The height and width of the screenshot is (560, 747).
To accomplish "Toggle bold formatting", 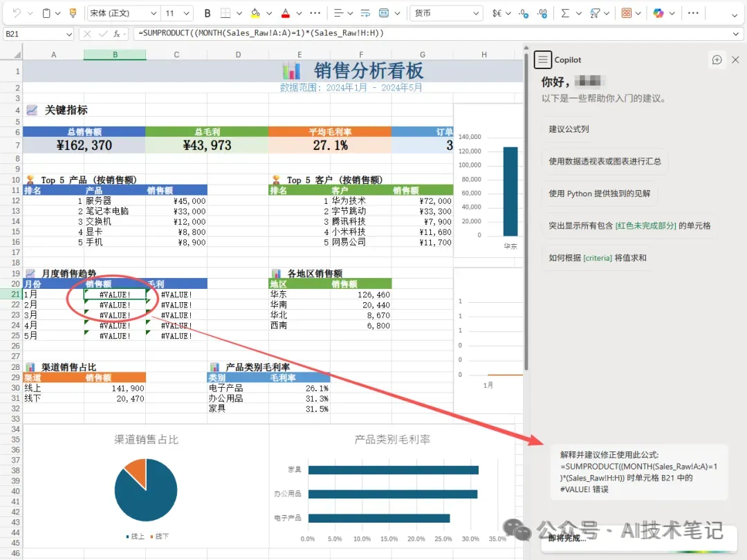I will click(207, 13).
